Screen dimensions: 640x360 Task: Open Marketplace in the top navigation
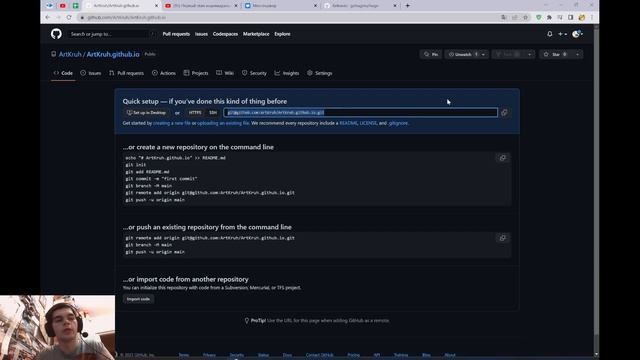coord(256,34)
